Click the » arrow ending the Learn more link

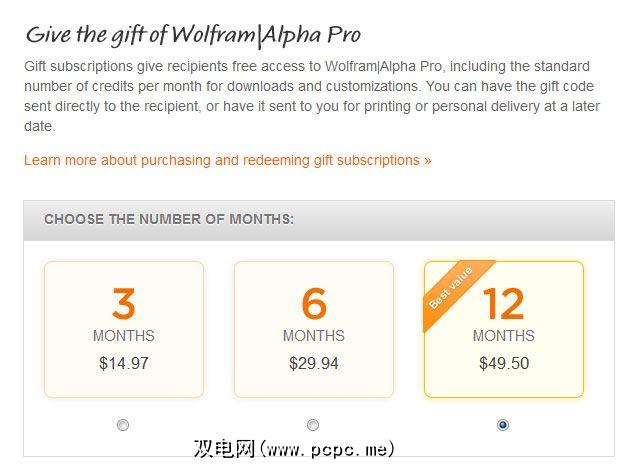427,160
